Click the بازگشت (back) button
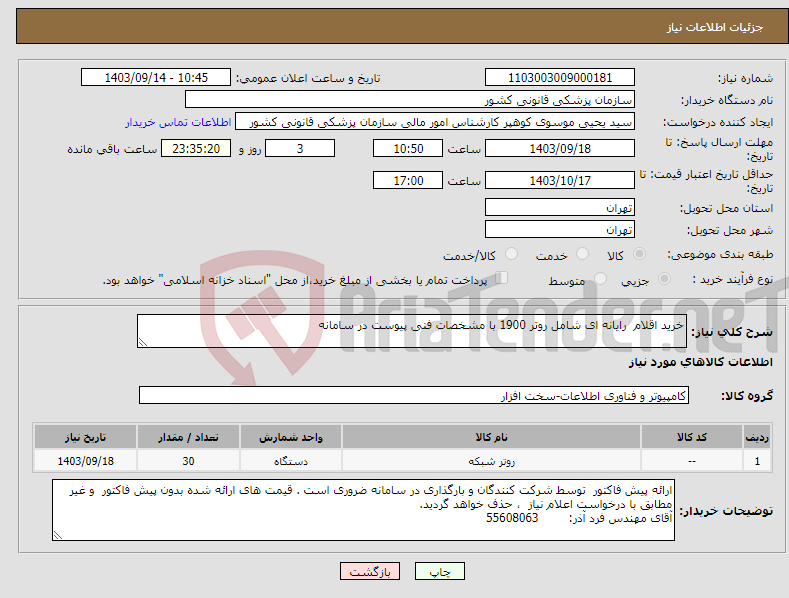The height and width of the screenshot is (598, 789). tap(370, 571)
